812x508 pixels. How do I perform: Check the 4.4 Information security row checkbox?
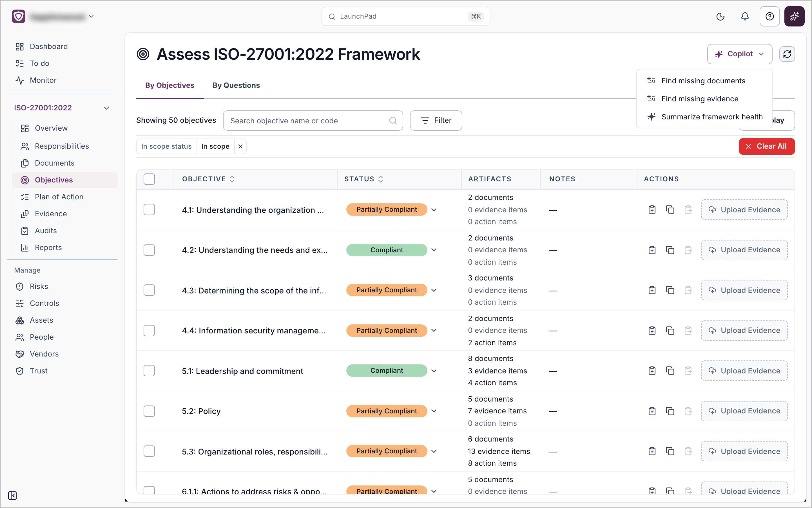pos(149,331)
